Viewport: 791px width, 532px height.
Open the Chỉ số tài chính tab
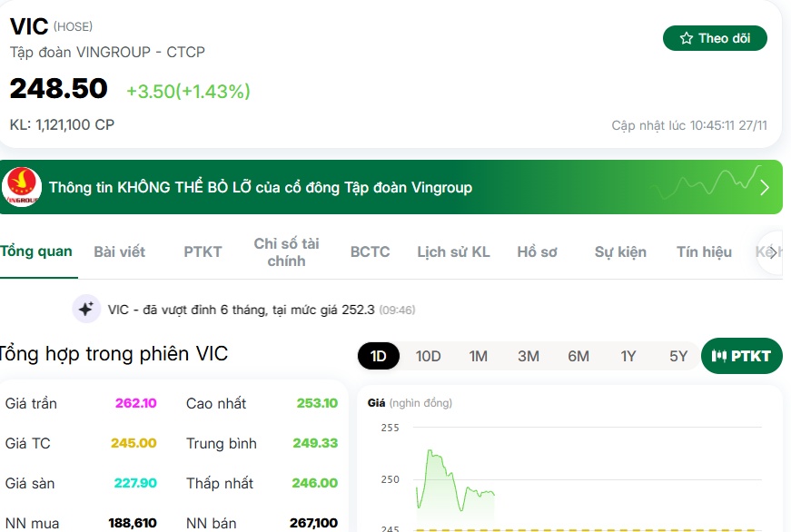pos(287,252)
